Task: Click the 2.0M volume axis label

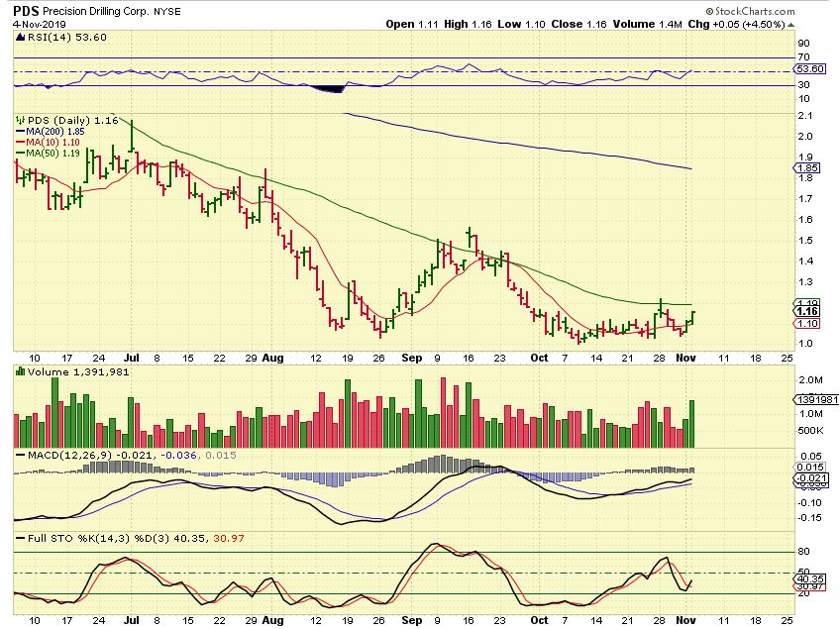Action: [810, 380]
